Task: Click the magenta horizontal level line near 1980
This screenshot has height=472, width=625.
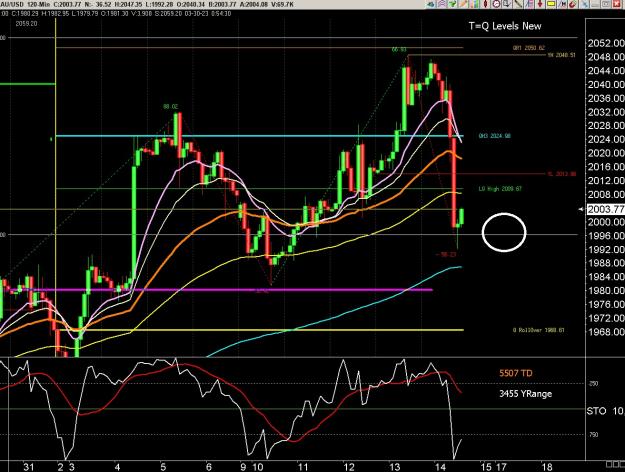Action: click(219, 290)
